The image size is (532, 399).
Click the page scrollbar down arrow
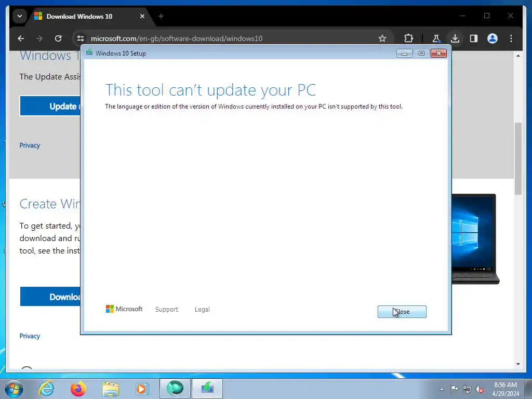[518, 364]
